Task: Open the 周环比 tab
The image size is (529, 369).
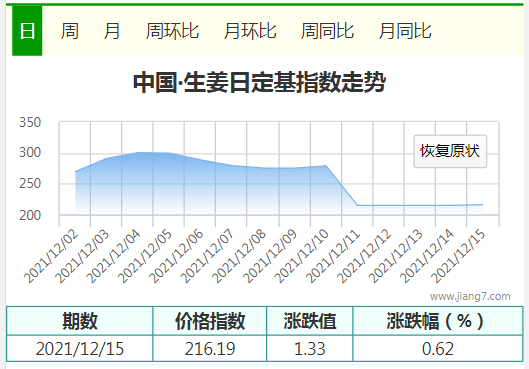Action: pyautogui.click(x=172, y=31)
